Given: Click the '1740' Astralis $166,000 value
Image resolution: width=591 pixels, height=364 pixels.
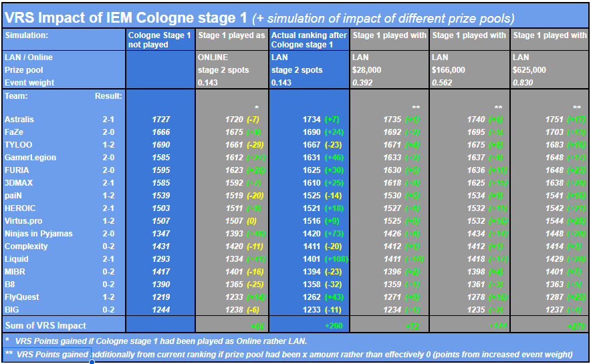Looking at the screenshot, I should tap(476, 120).
